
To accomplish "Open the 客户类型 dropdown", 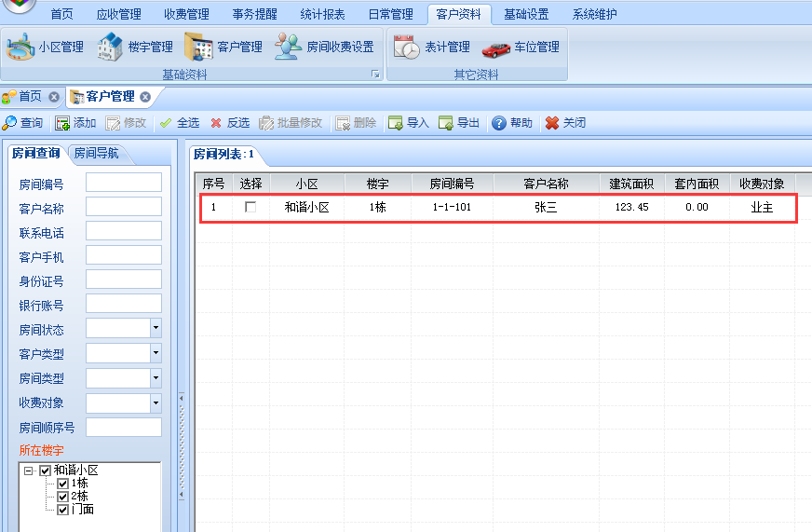I will tap(156, 353).
